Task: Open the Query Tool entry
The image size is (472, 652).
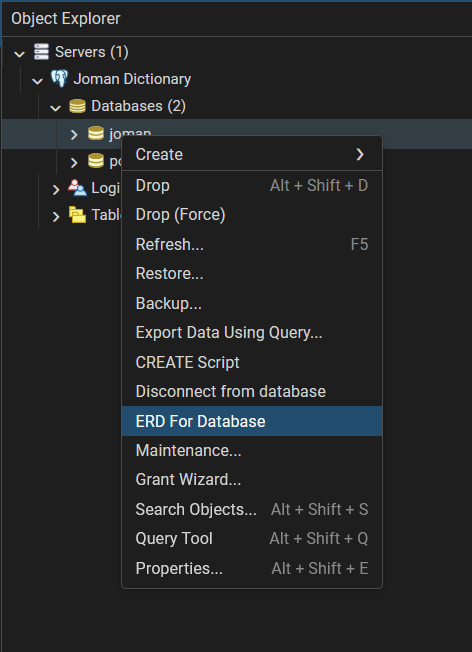Action: pyautogui.click(x=252, y=538)
